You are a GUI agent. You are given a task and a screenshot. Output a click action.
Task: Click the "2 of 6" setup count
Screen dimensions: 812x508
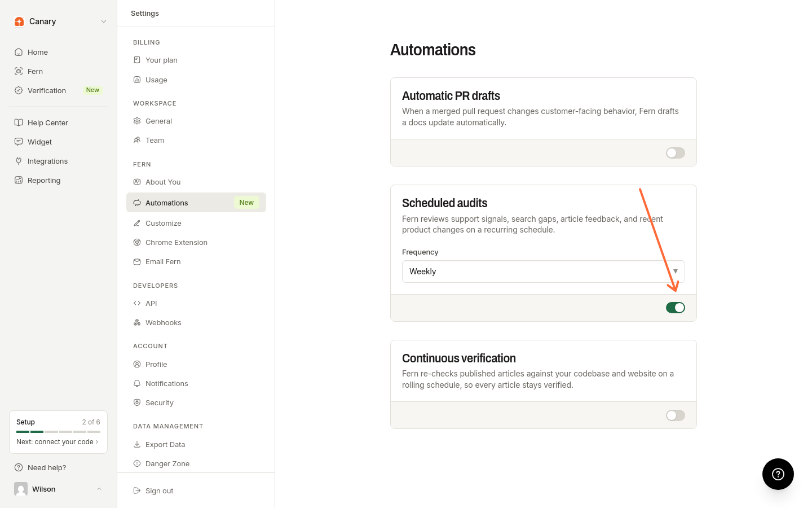click(x=91, y=422)
